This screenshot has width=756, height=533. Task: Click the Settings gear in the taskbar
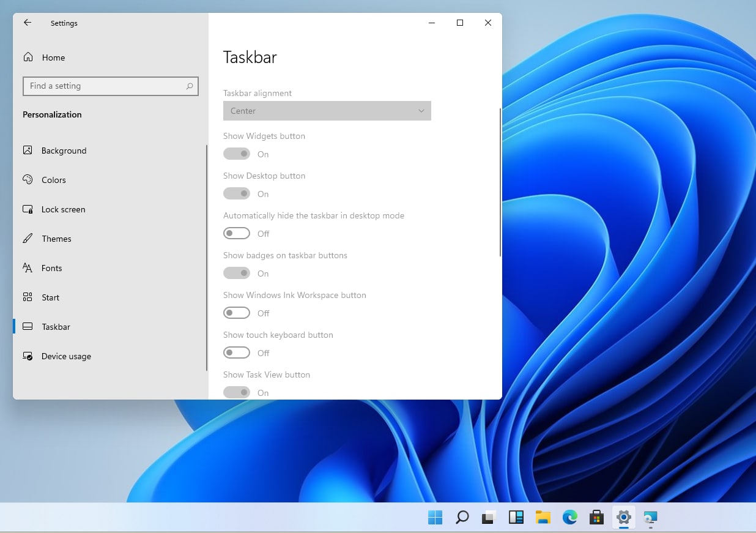coord(623,518)
